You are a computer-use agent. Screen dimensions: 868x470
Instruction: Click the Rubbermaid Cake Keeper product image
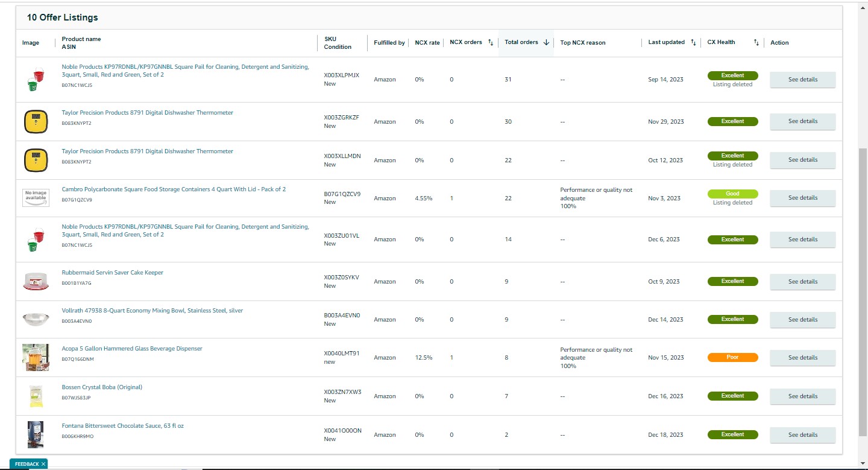click(36, 281)
